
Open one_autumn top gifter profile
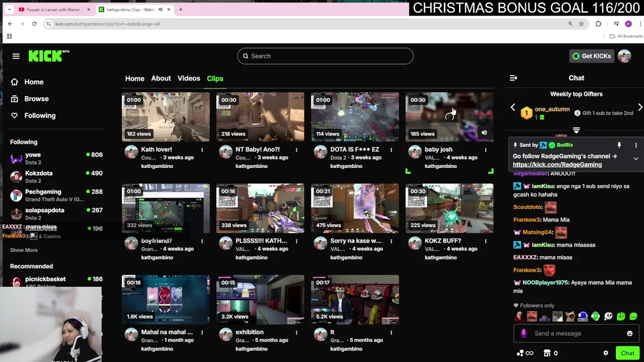(552, 109)
